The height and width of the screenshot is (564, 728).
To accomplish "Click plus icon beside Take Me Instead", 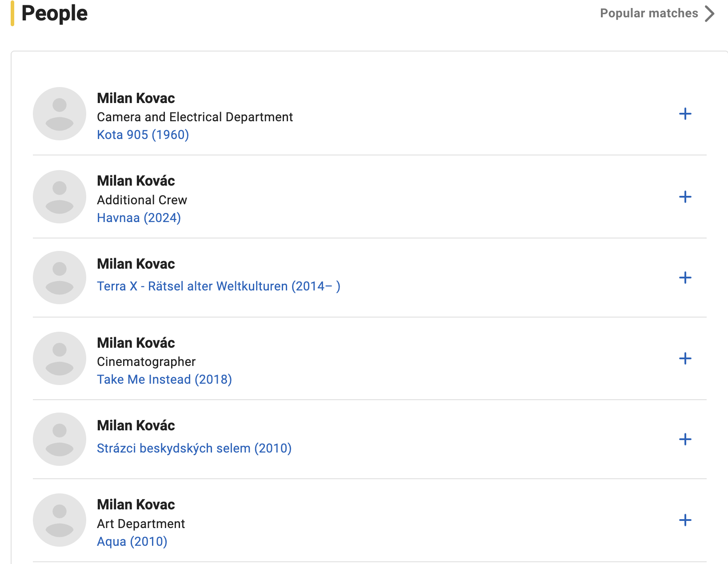I will (685, 358).
